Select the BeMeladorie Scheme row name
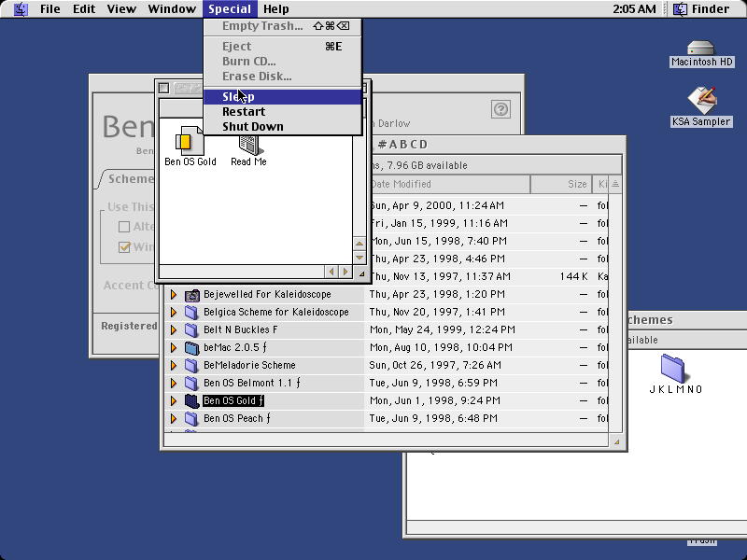 click(x=249, y=366)
